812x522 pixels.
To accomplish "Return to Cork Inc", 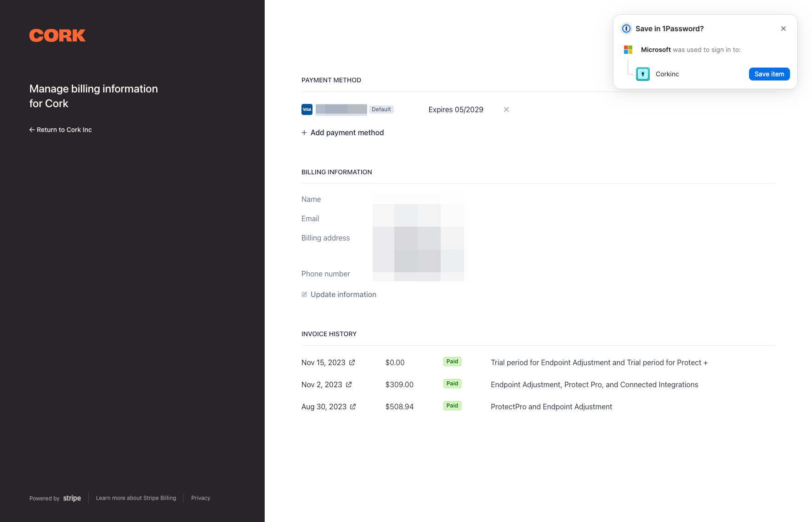I will pyautogui.click(x=61, y=130).
